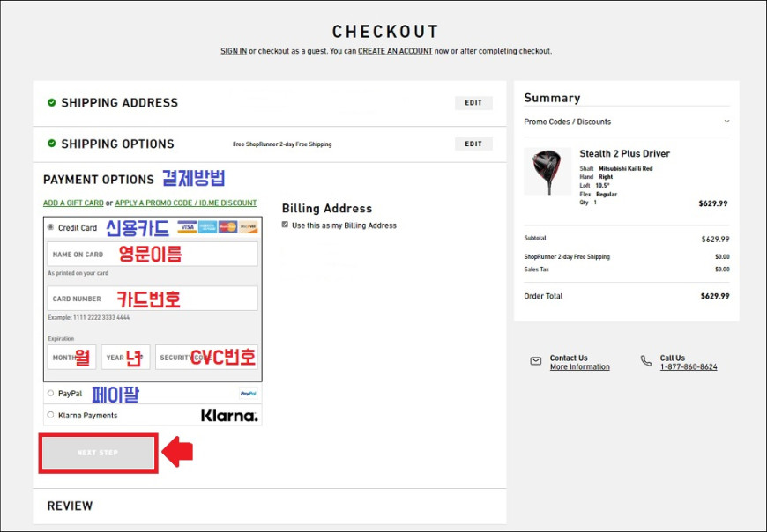Click the Contact Us label
Screen dimensions: 767x532
[x=569, y=358]
